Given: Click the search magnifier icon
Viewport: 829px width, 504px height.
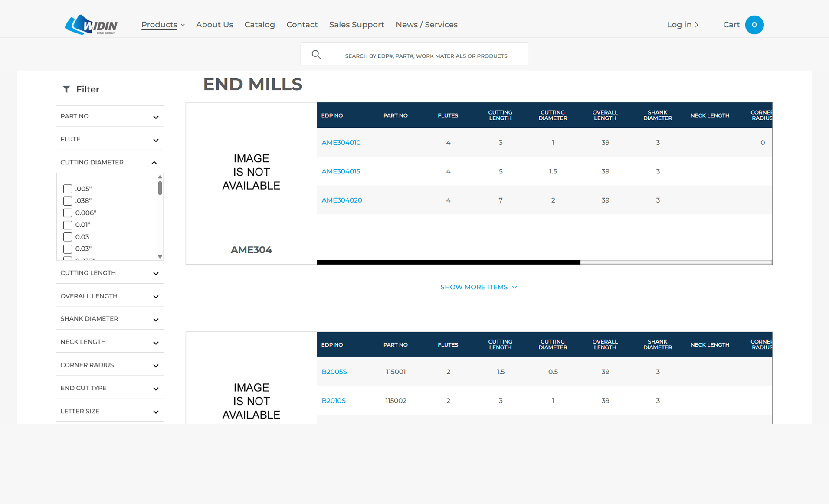Looking at the screenshot, I should 316,54.
